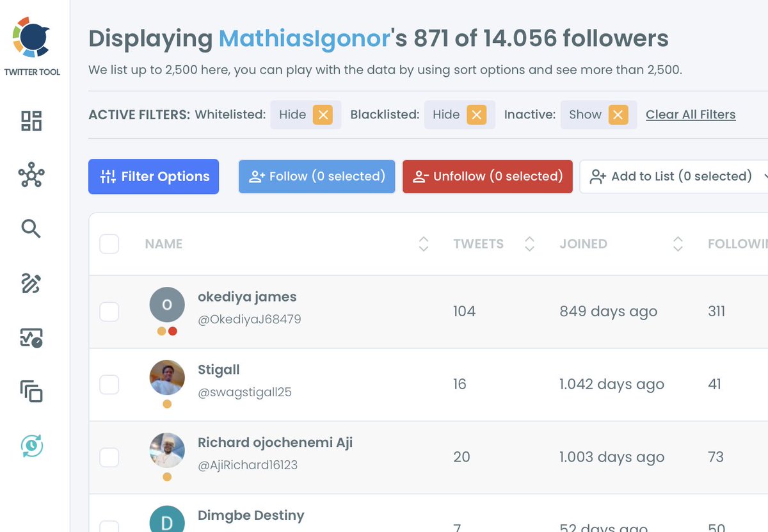
Task: Select okediya james row checkbox
Action: 109,312
